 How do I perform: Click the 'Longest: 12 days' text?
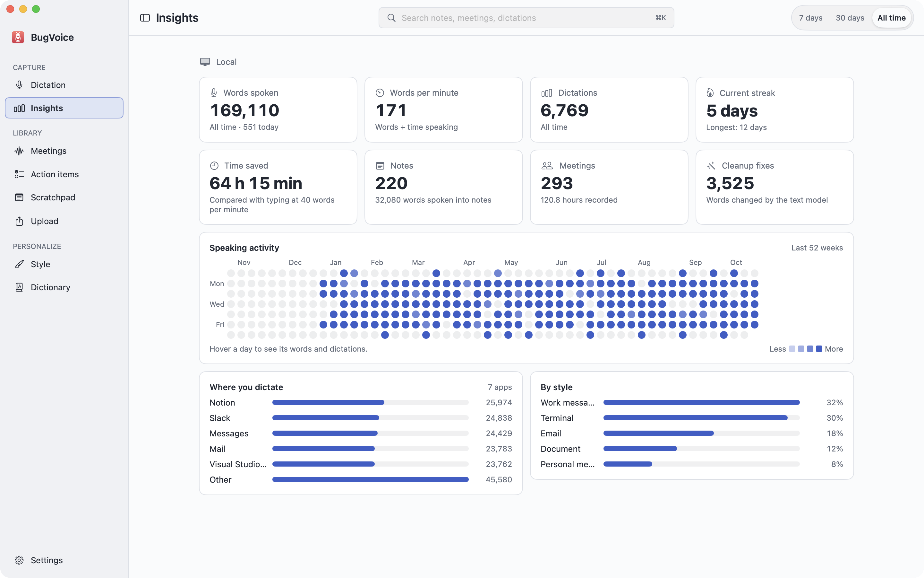tap(736, 127)
